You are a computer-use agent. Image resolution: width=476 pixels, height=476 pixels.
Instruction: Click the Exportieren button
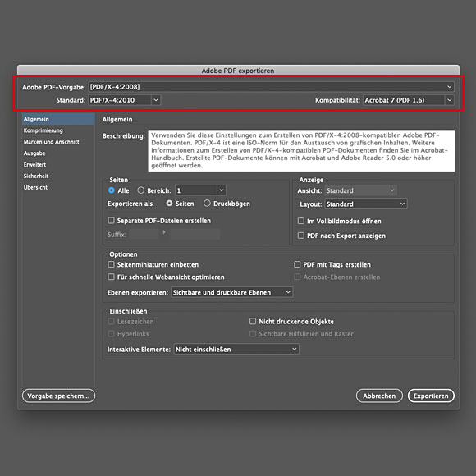[x=431, y=396]
